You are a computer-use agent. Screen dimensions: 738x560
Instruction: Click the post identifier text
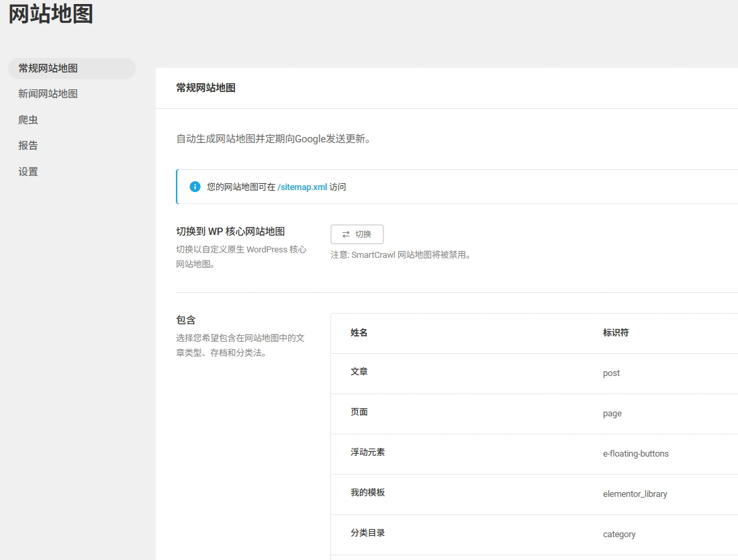[611, 373]
